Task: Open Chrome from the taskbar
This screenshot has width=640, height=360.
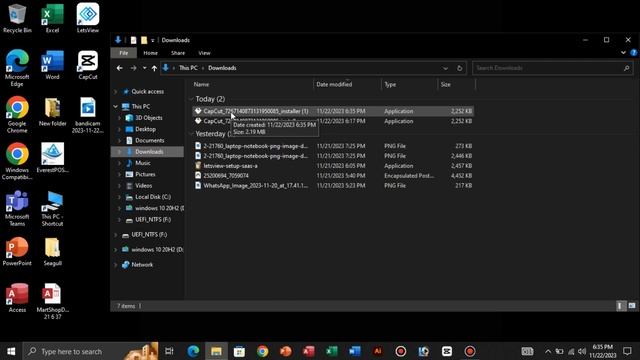Action: [262, 351]
